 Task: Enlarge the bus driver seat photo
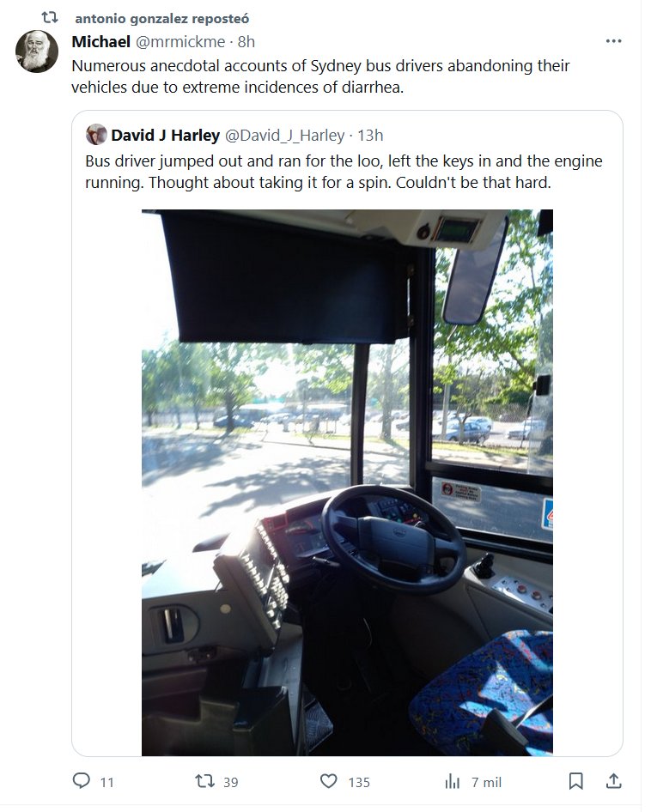[x=347, y=482]
